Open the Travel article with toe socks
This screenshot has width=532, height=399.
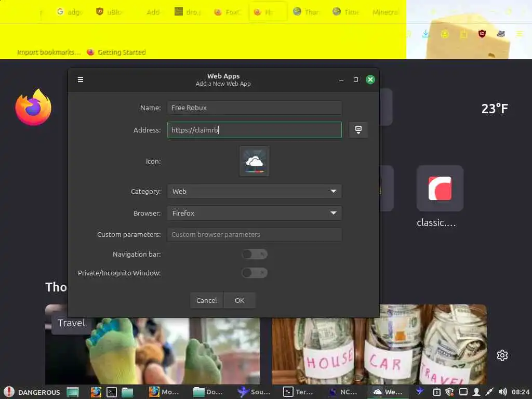(x=152, y=351)
